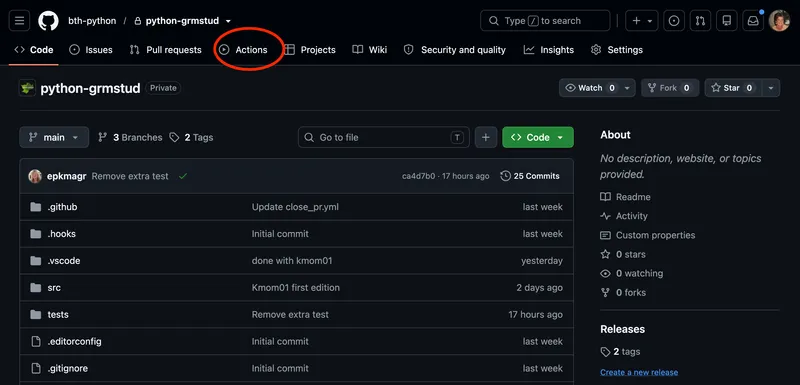Open 2 tags under Releases

point(620,352)
